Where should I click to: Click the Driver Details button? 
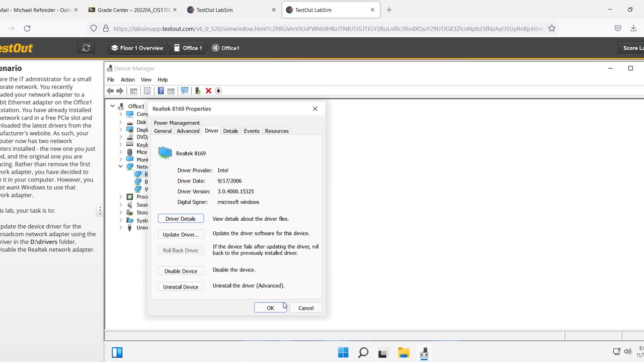181,219
